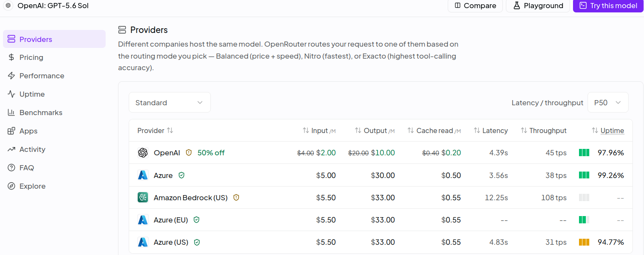The image size is (644, 255).
Task: Click Try this model button
Action: tap(608, 6)
